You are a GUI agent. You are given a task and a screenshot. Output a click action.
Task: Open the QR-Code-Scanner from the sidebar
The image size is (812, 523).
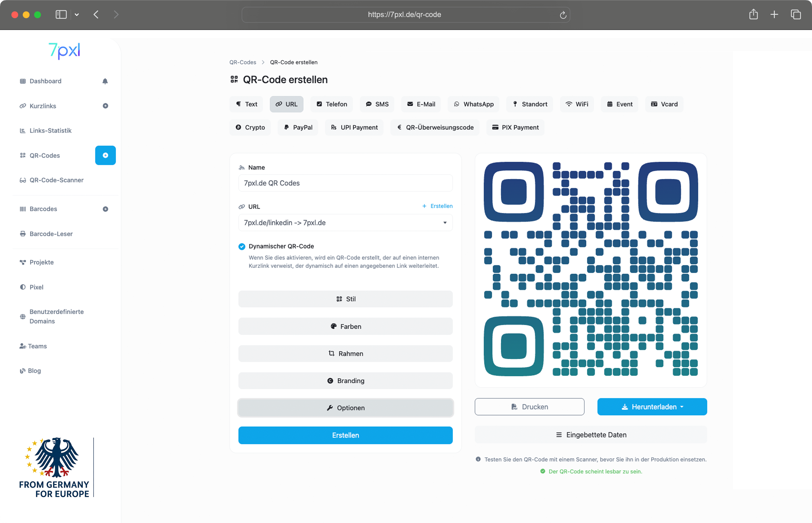tap(56, 180)
